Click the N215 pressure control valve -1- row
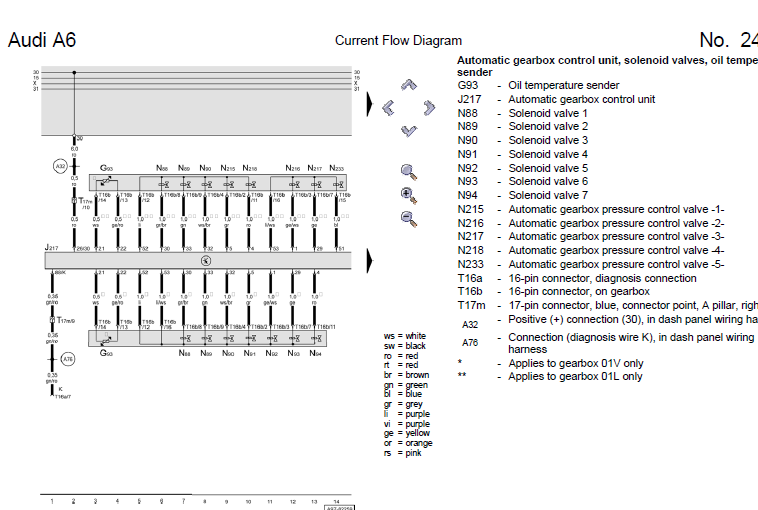Image resolution: width=758 pixels, height=510 pixels. pyautogui.click(x=591, y=210)
